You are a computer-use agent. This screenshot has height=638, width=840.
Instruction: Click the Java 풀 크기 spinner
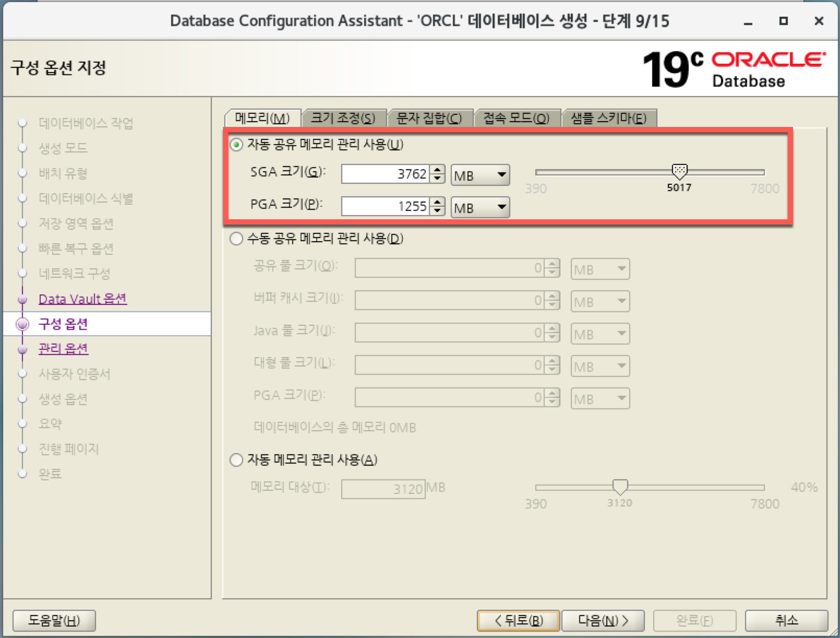[552, 333]
